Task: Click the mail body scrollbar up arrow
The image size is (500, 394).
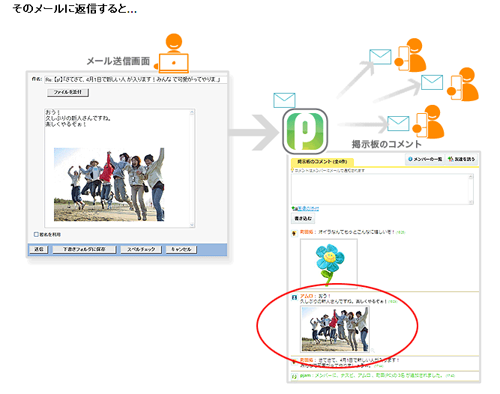Action: [x=192, y=112]
